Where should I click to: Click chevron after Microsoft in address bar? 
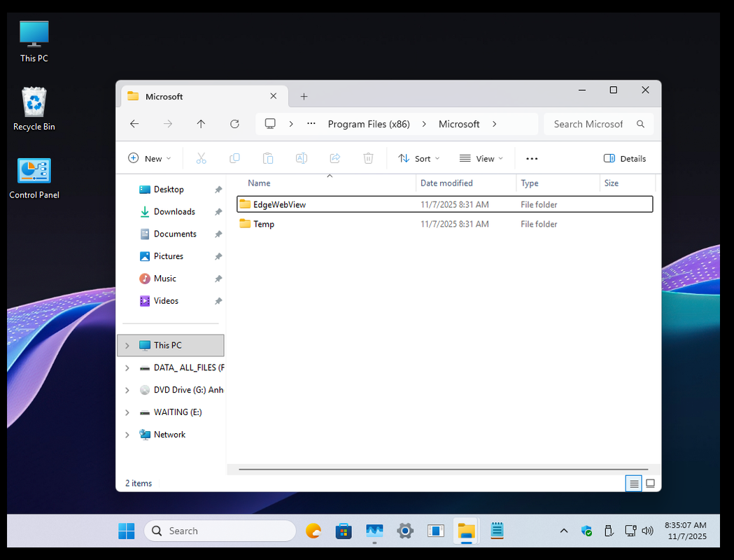click(494, 124)
